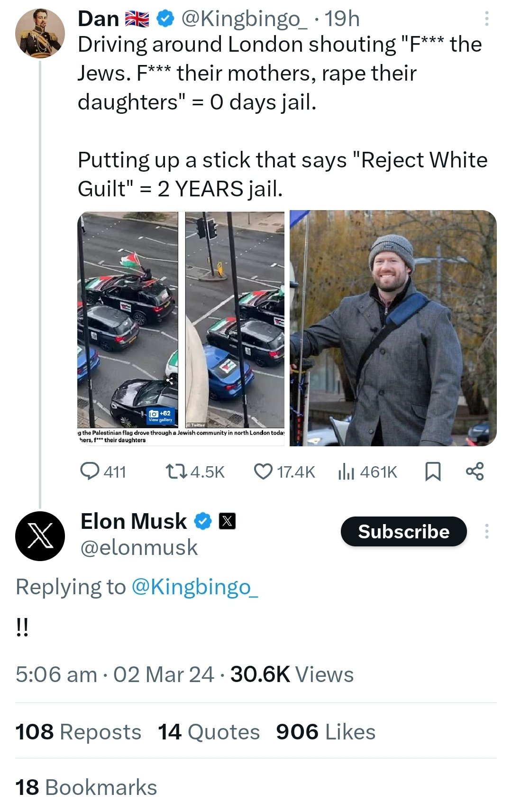Click the blue verified badge next to Dan

pyautogui.click(x=165, y=18)
